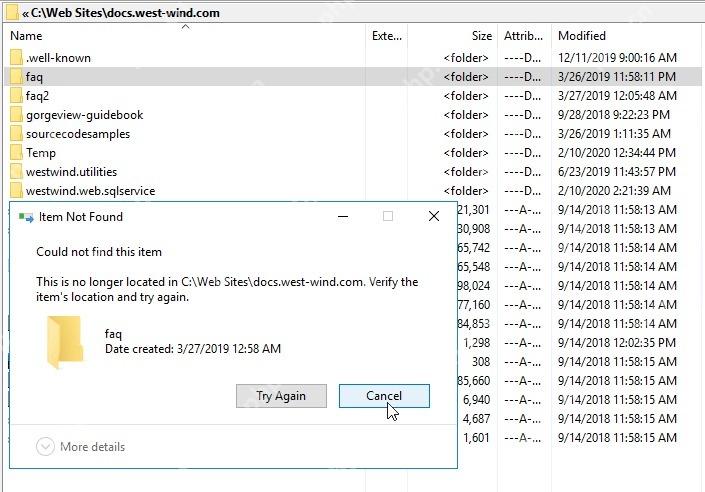Viewport: 705px width, 492px height.
Task: Click the sourcecodesamples folder icon
Action: (x=16, y=134)
